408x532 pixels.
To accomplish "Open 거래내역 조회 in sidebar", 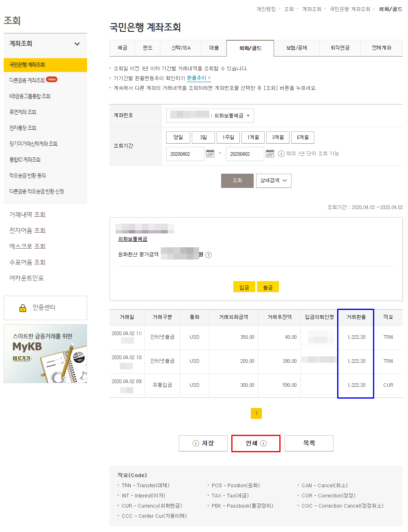I will (x=27, y=215).
